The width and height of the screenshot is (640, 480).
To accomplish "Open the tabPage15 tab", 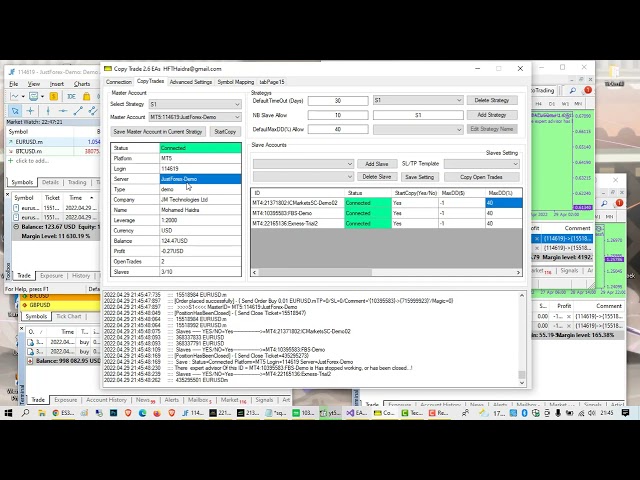I will [272, 82].
